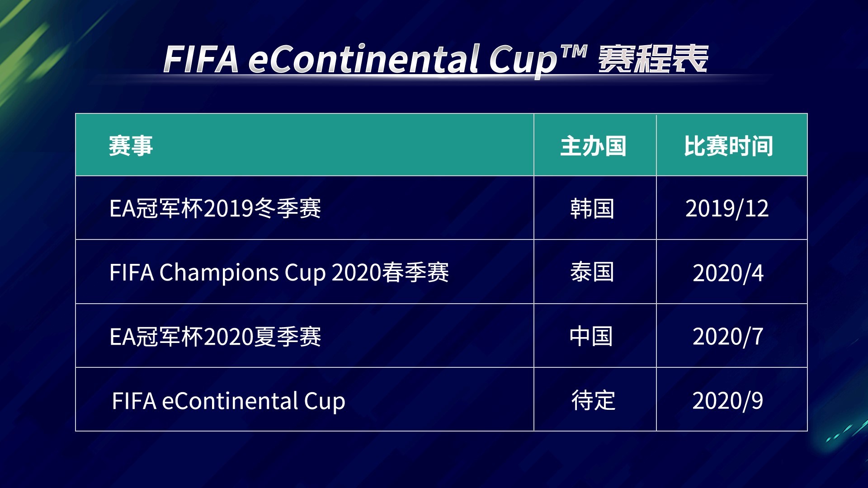Click the EA冠军杯2020夏季赛 row entry
Viewport: 868px width, 488px height.
[215, 337]
